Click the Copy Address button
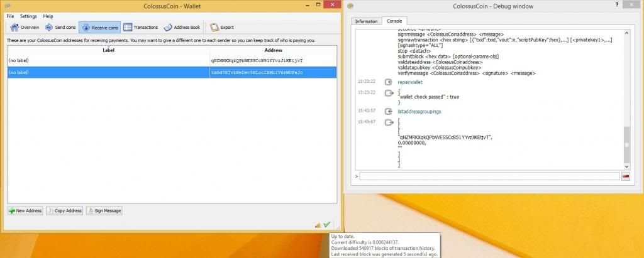 (x=65, y=211)
